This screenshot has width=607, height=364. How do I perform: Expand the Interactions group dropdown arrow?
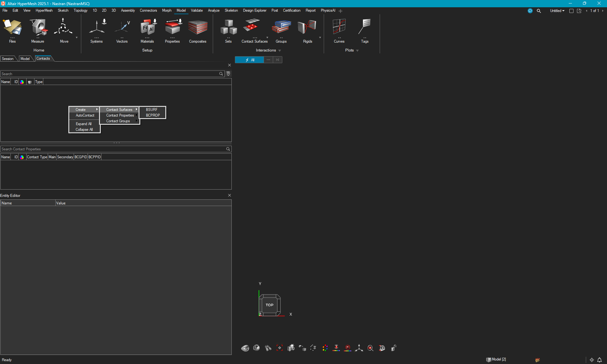click(279, 51)
